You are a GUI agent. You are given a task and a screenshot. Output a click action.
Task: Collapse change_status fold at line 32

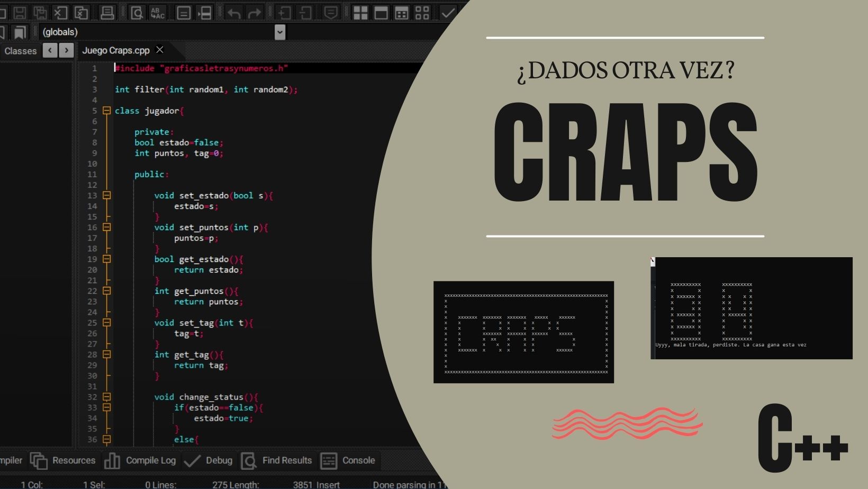pyautogui.click(x=106, y=396)
